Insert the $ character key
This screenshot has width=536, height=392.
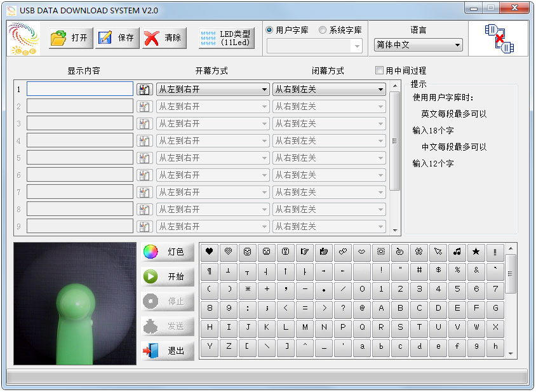438,271
